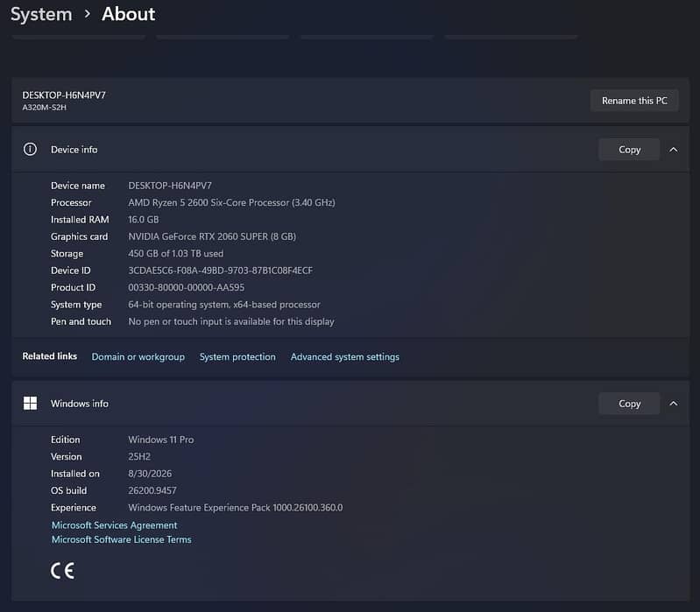Click the Processor label

point(71,202)
